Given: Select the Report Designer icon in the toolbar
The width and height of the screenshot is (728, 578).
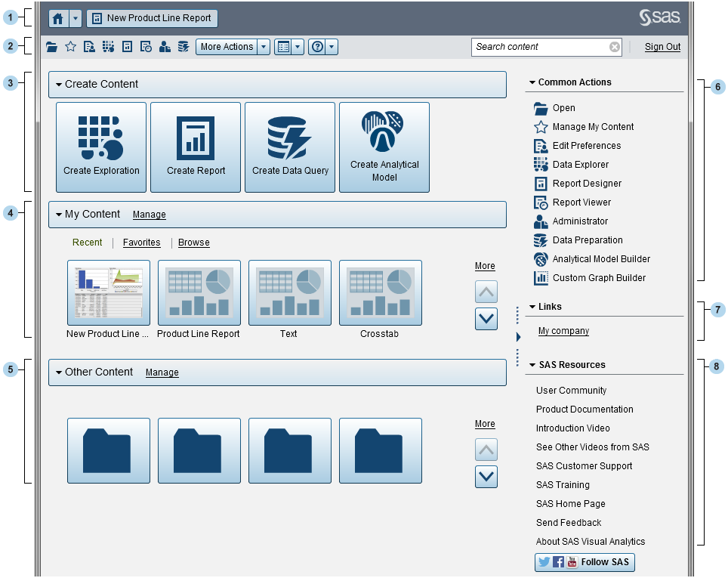Looking at the screenshot, I should click(125, 46).
